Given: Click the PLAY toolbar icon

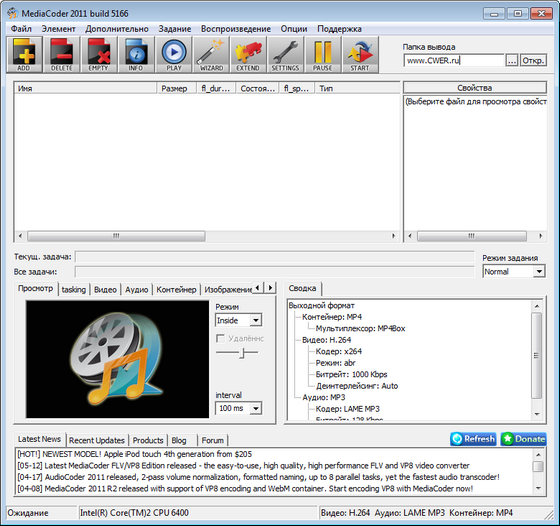Looking at the screenshot, I should (x=174, y=55).
